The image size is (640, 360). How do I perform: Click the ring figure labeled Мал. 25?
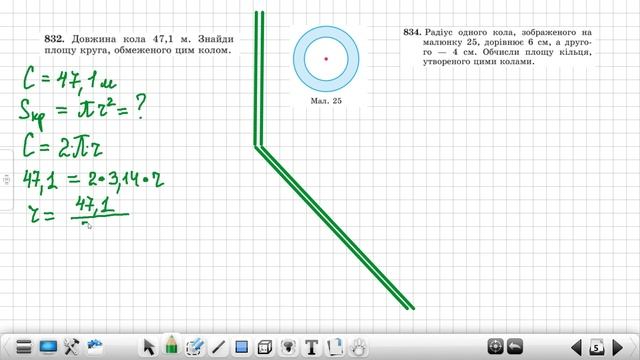click(x=326, y=59)
